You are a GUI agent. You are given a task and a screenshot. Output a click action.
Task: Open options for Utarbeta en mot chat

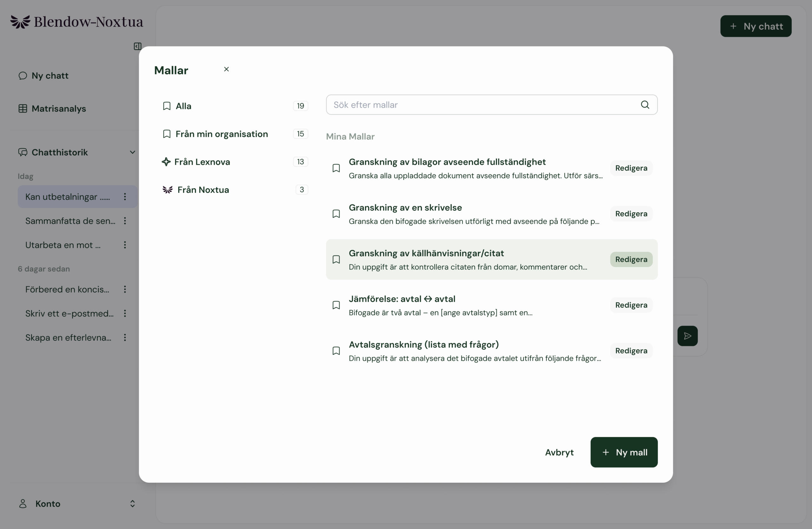tap(125, 245)
